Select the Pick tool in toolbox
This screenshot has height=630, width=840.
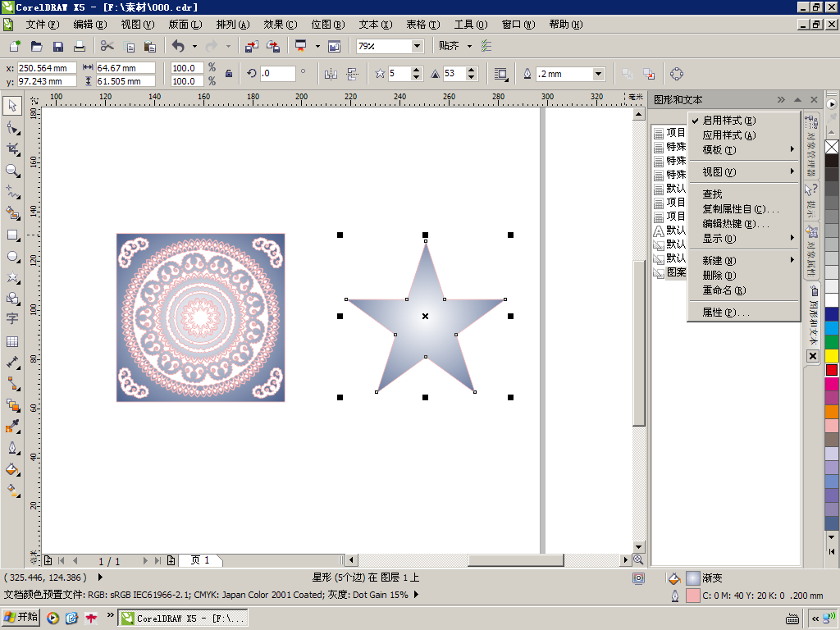pyautogui.click(x=12, y=106)
